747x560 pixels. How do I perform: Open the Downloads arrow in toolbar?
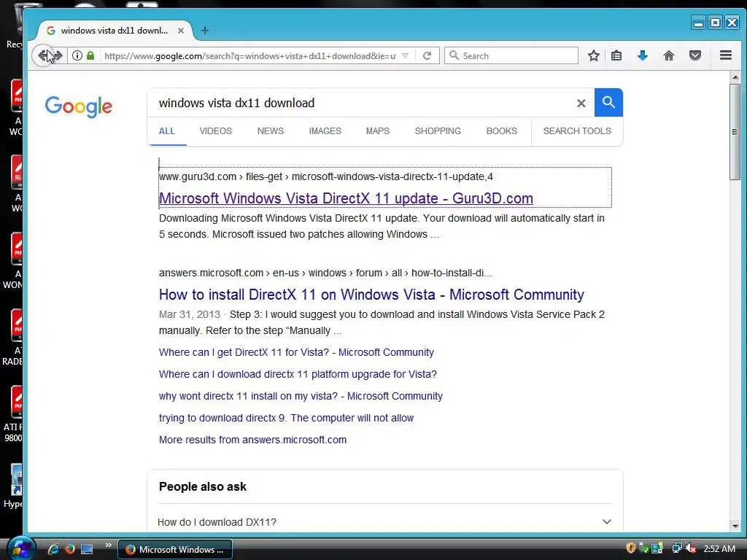pos(643,55)
